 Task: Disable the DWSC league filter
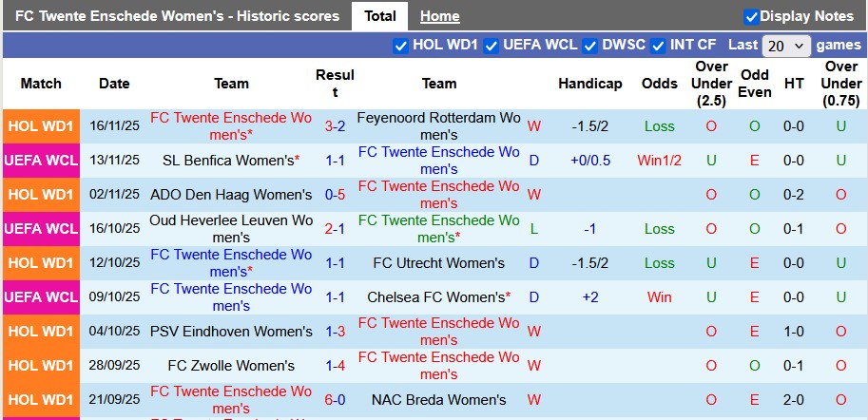(589, 45)
